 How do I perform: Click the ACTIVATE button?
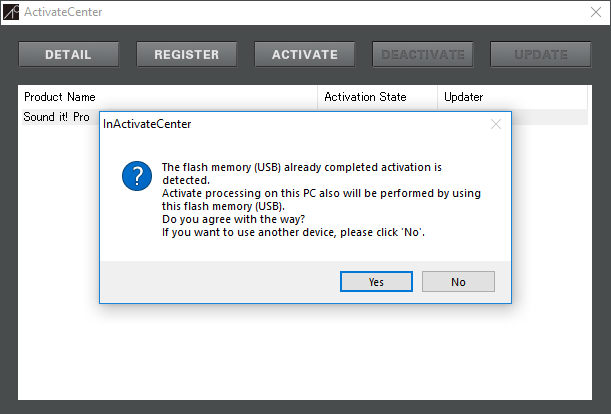[x=305, y=55]
